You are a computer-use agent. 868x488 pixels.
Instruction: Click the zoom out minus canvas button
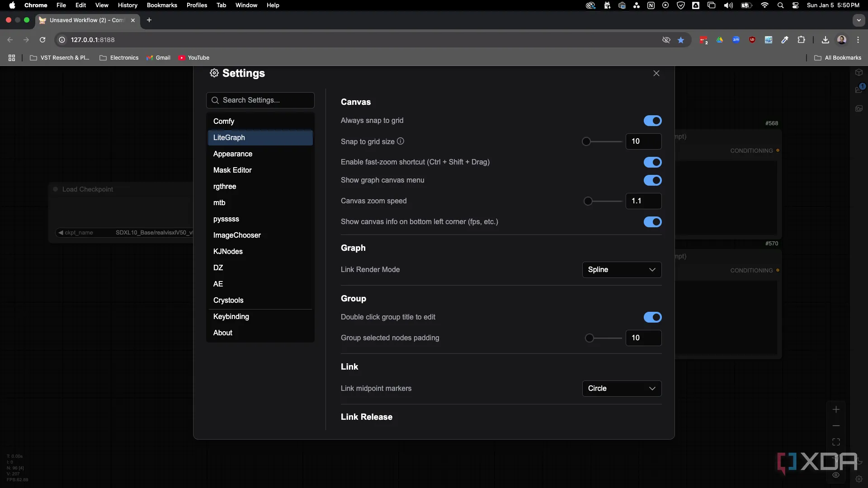click(836, 426)
